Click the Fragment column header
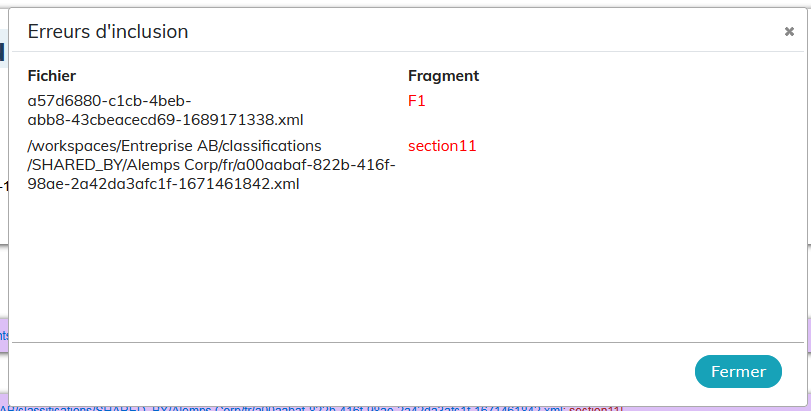The width and height of the screenshot is (811, 411). coord(443,75)
